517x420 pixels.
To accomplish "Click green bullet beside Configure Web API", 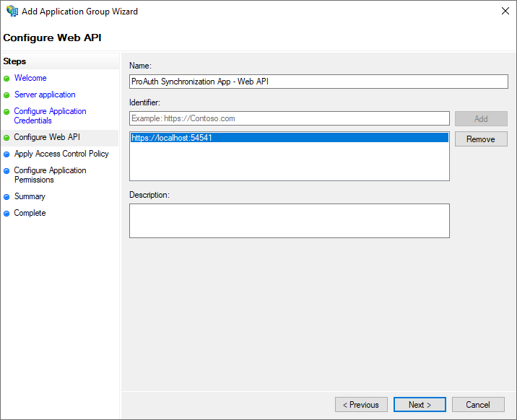I will click(6, 137).
